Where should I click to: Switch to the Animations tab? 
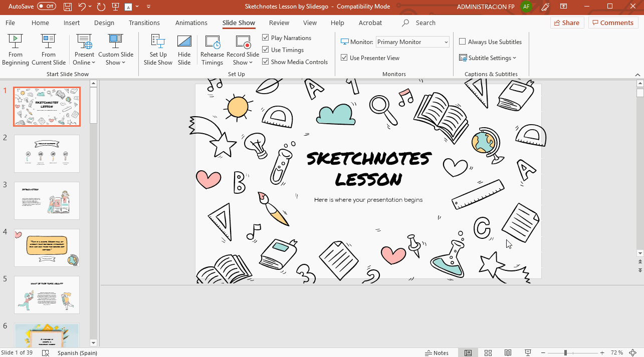coord(191,23)
